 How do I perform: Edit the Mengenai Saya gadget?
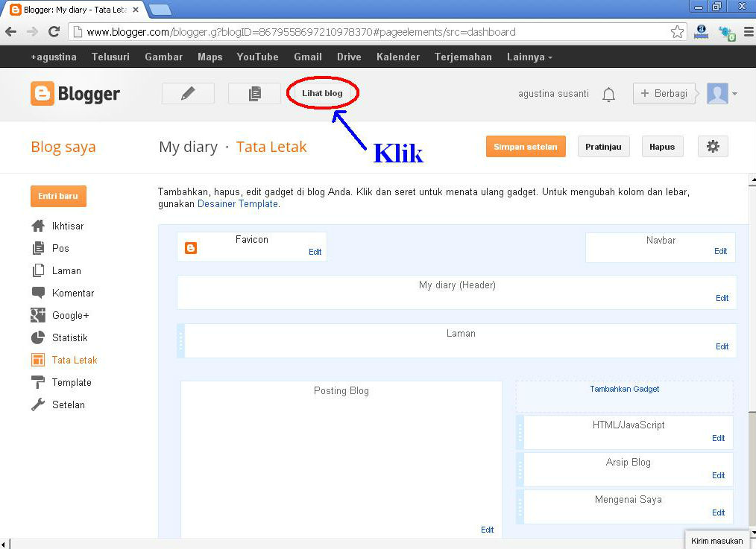point(719,512)
